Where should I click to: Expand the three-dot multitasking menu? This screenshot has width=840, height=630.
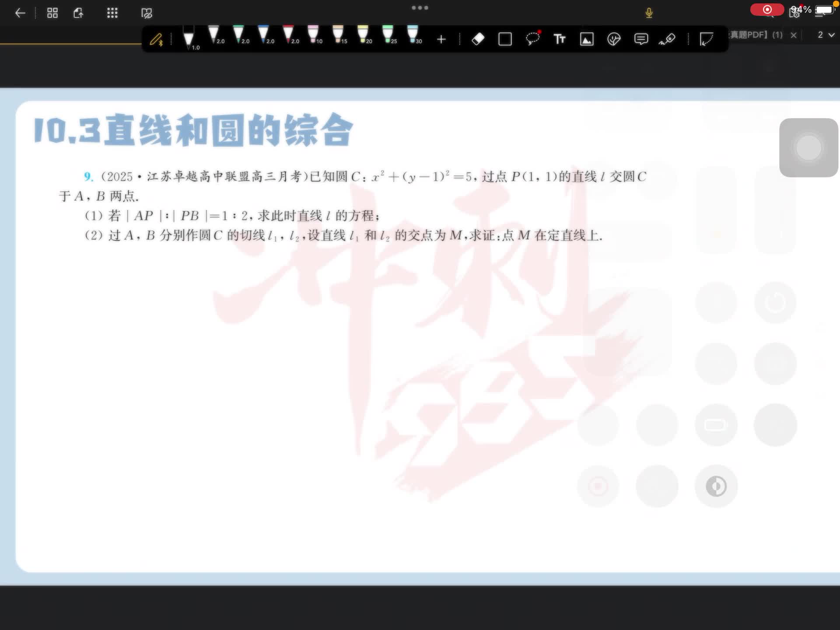coord(420,8)
